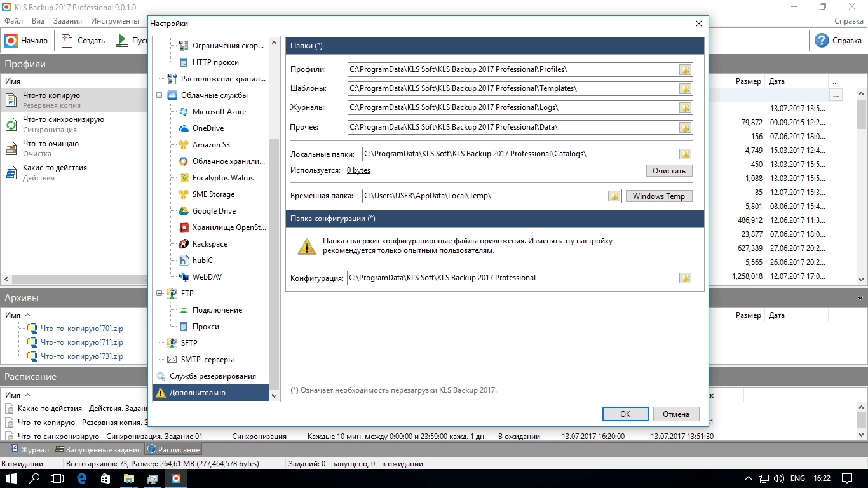This screenshot has height=488, width=868.
Task: Open Windows Start menu
Action: coord(12,478)
